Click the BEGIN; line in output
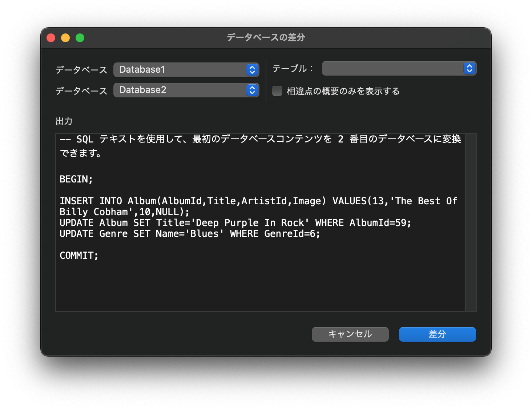The image size is (532, 410). pyautogui.click(x=76, y=179)
